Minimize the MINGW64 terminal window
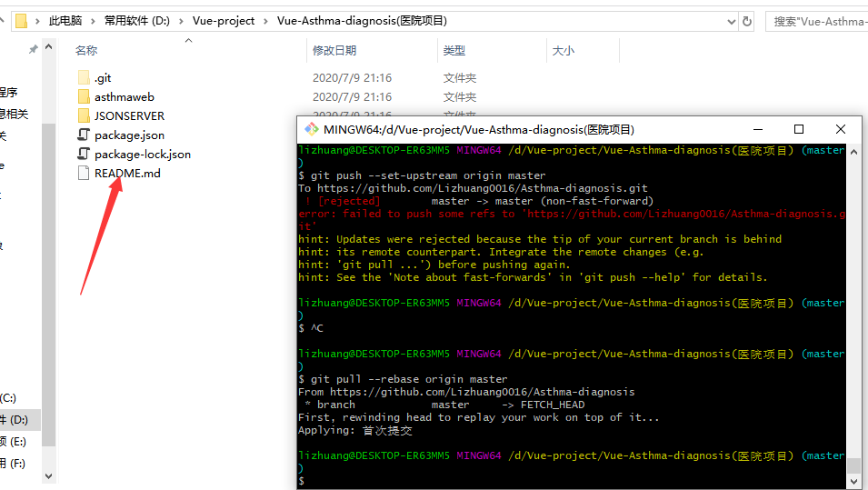 coord(758,130)
